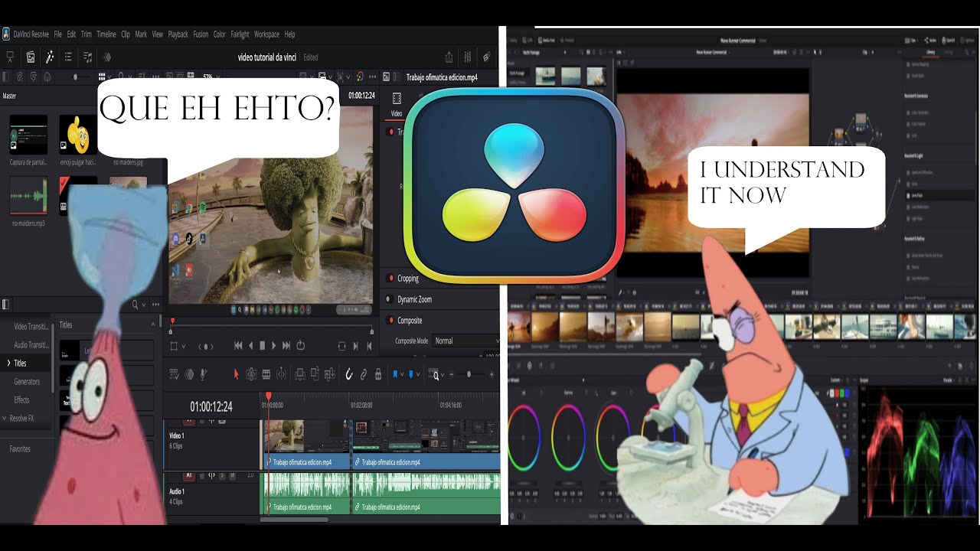Click the timeline zoom-in plus icon
This screenshot has height=551, width=980.
click(492, 374)
